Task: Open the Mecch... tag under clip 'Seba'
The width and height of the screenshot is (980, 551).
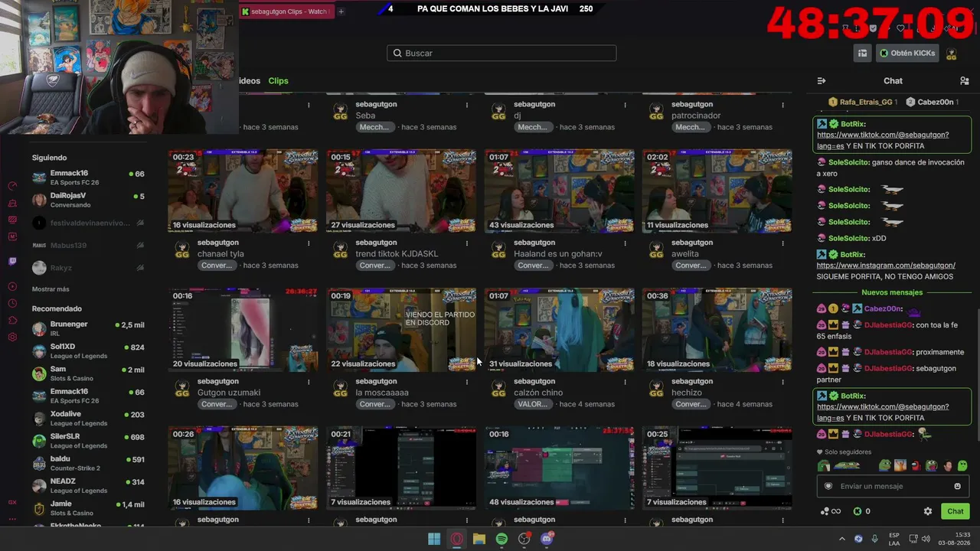Action: 374,127
